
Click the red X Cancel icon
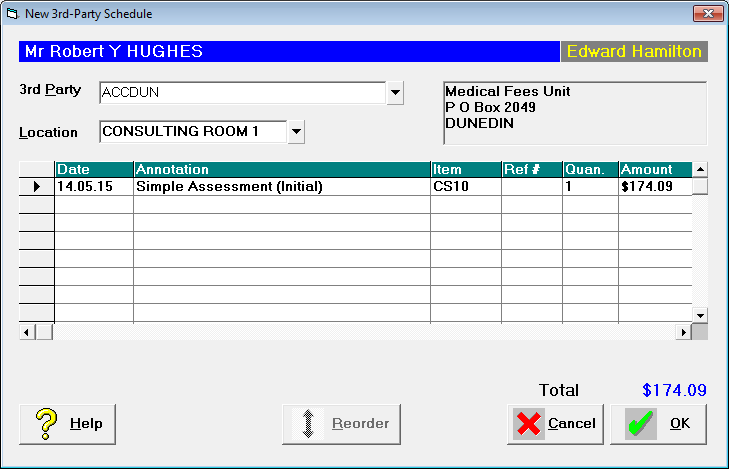(x=529, y=423)
